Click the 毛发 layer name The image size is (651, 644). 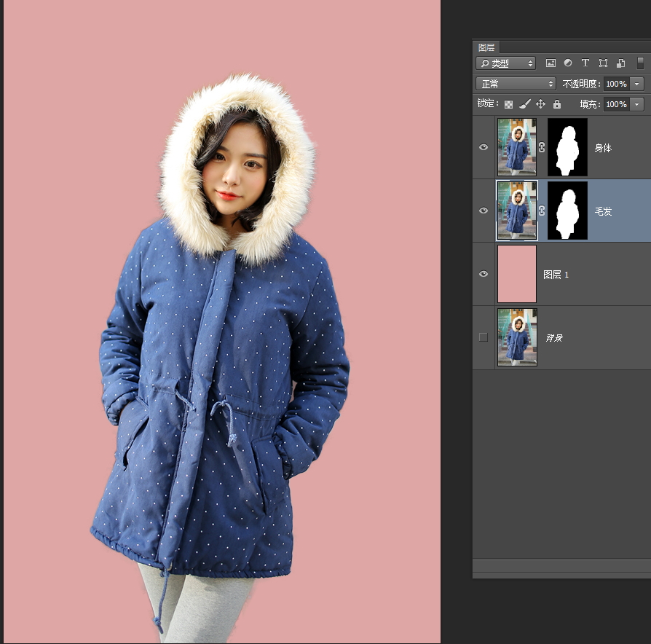[x=603, y=211]
